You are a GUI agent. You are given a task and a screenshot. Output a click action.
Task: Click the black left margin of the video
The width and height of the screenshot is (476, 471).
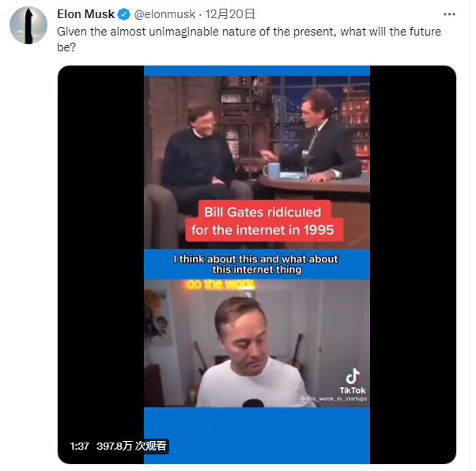click(x=100, y=237)
